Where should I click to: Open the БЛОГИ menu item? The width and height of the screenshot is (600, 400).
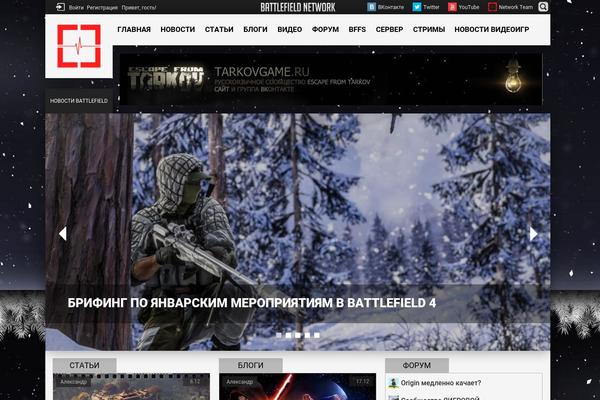click(x=255, y=29)
